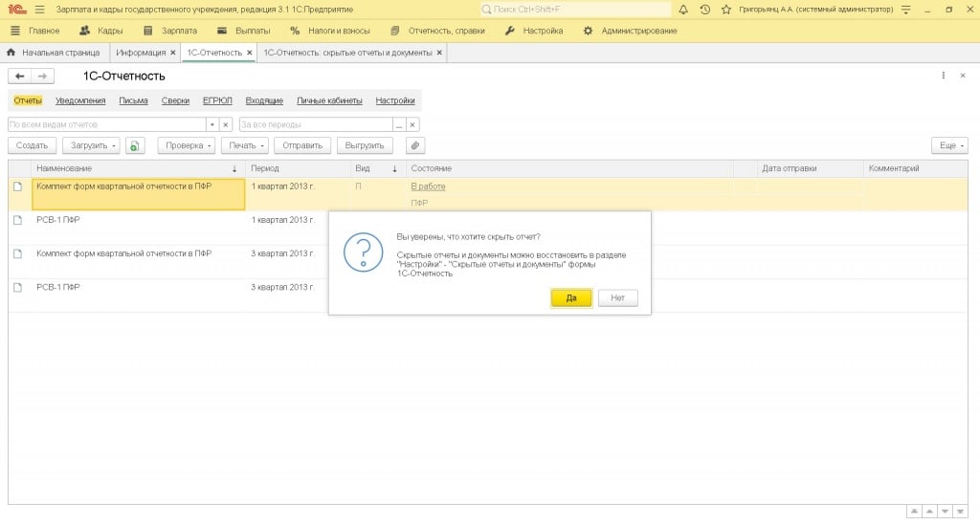Image resolution: width=980 pixels, height=525 pixels.
Task: Click the favorites star icon
Action: (x=726, y=10)
